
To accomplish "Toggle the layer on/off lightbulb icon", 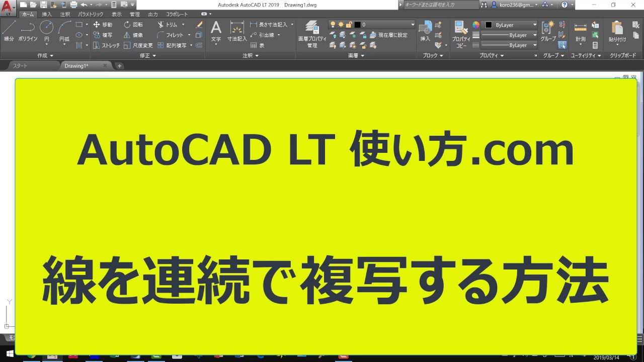I will coord(333,24).
